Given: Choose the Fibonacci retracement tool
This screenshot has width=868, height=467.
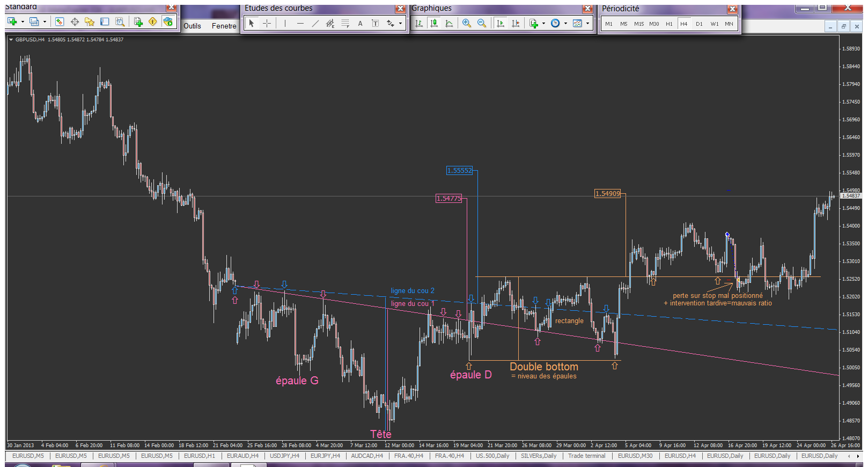Looking at the screenshot, I should coord(345,23).
